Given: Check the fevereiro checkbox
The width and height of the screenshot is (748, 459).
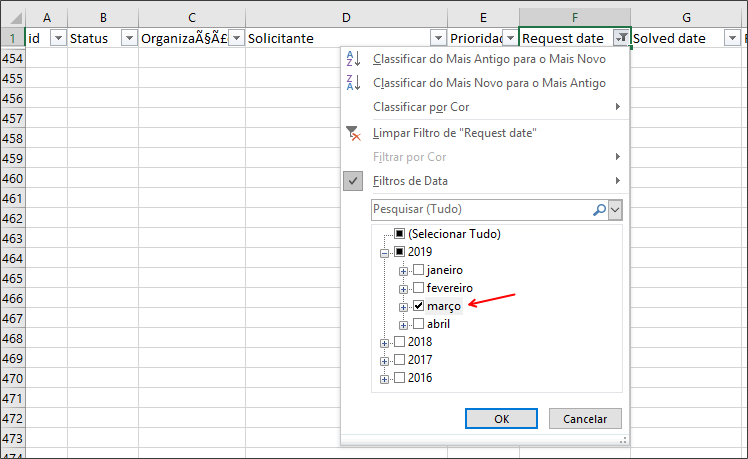Looking at the screenshot, I should pos(418,288).
